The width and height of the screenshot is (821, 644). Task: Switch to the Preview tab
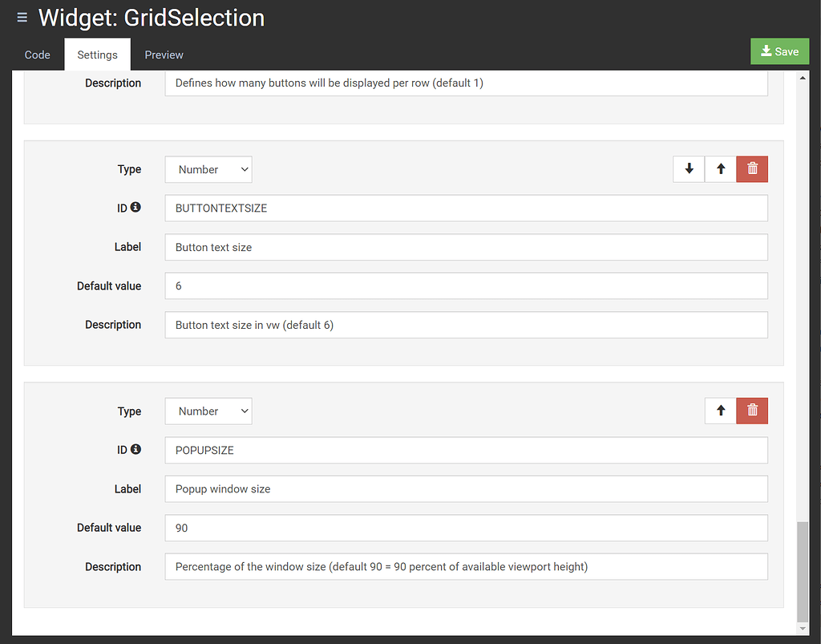[x=164, y=55]
